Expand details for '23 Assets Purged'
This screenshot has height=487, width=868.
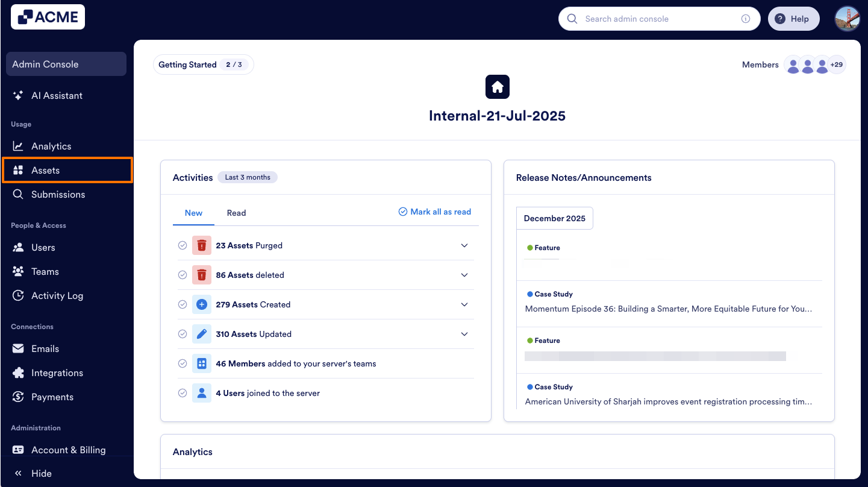(464, 245)
